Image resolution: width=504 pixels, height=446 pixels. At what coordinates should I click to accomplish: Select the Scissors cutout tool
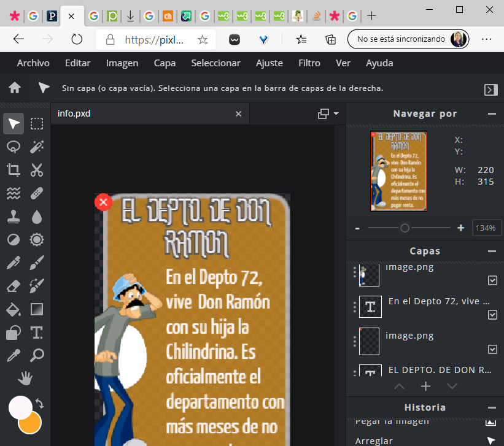(x=37, y=170)
